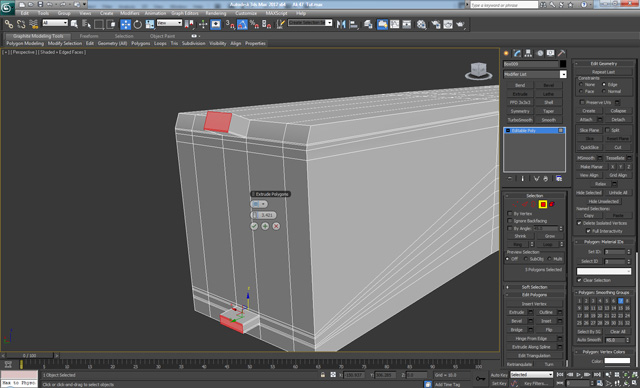The width and height of the screenshot is (640, 388).
Task: Open the reference coordinate View dropdown
Action: click(169, 23)
